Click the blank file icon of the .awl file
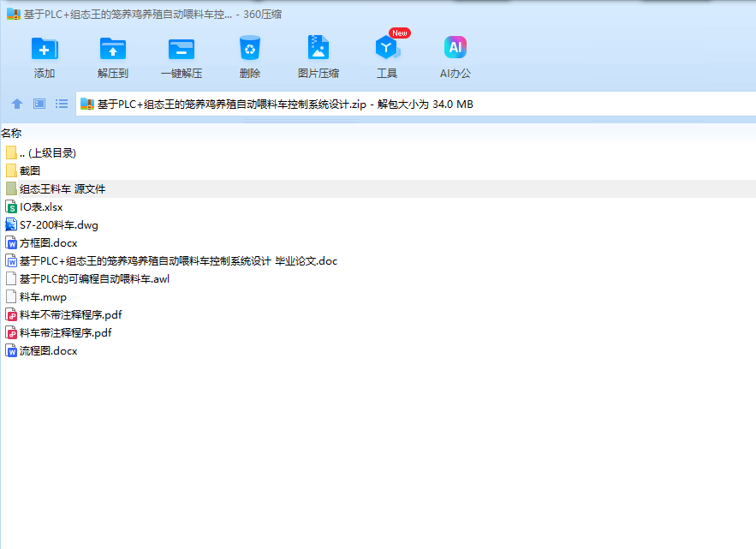The width and height of the screenshot is (756, 549). 11,279
